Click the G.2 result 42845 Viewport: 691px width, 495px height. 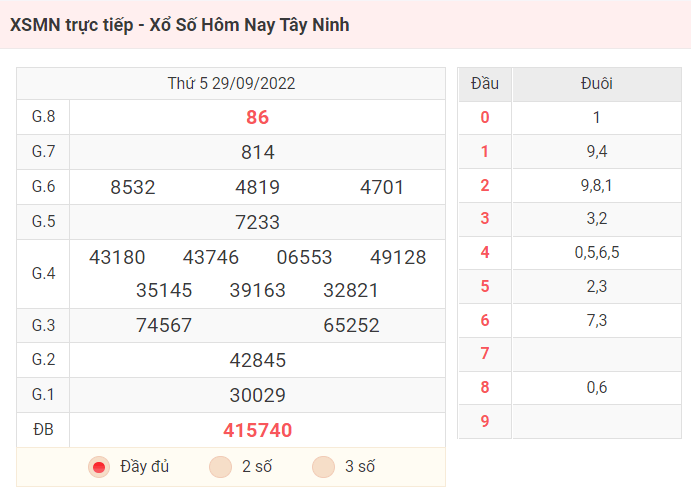[258, 360]
